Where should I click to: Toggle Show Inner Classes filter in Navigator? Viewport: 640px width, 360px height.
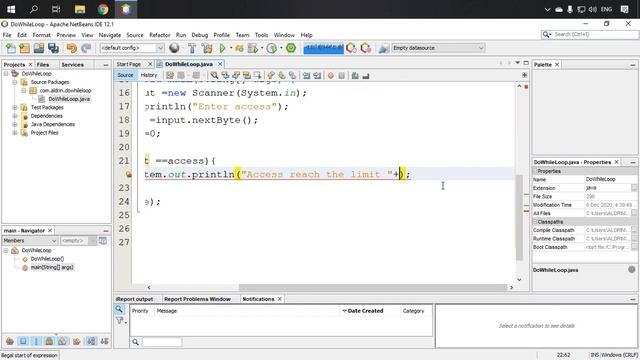[62, 341]
